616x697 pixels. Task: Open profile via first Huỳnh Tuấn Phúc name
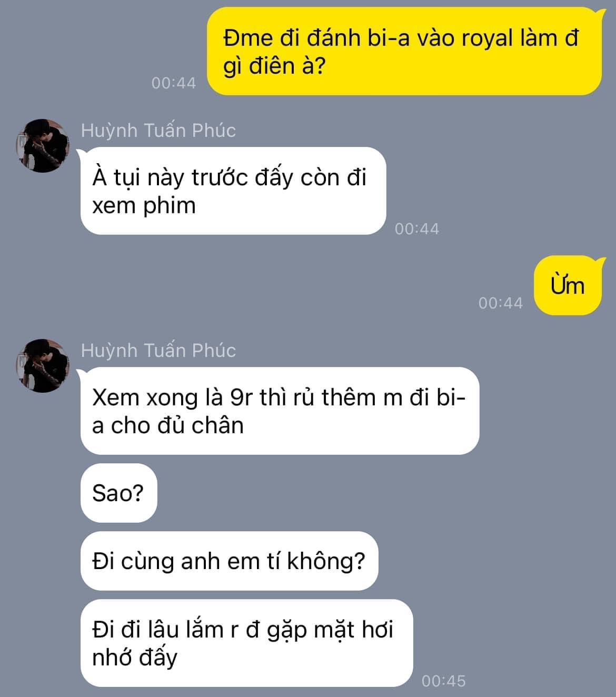(x=158, y=130)
